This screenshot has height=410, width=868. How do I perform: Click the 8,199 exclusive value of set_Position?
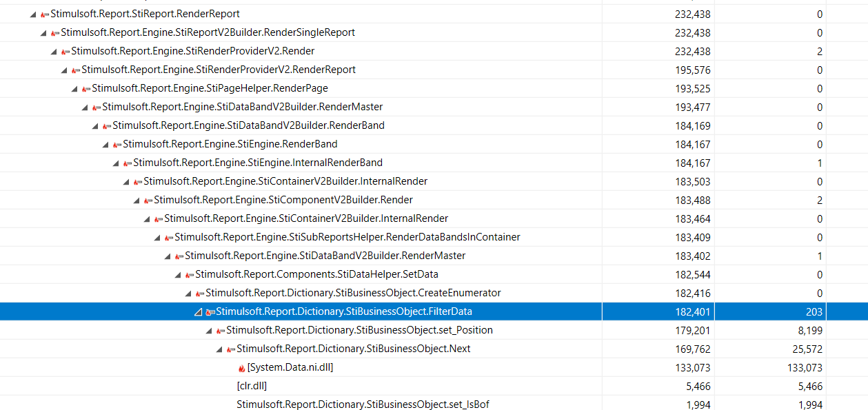click(x=810, y=331)
